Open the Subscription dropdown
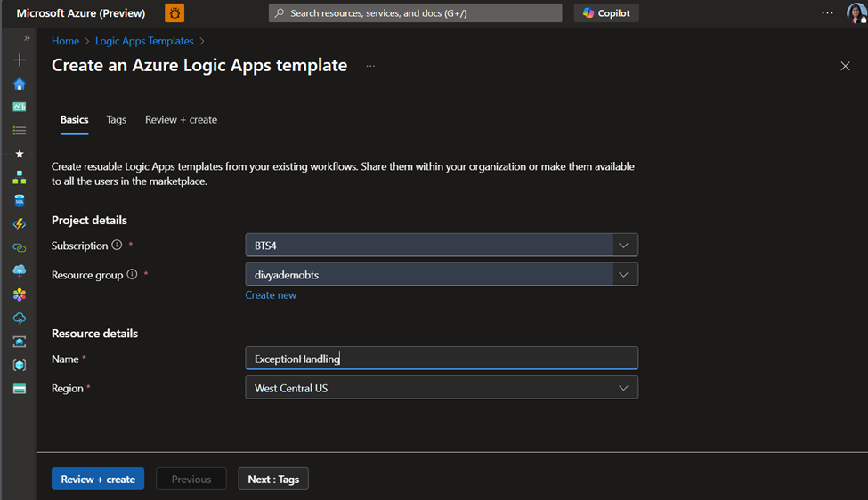Image resolution: width=868 pixels, height=500 pixels. pos(442,246)
